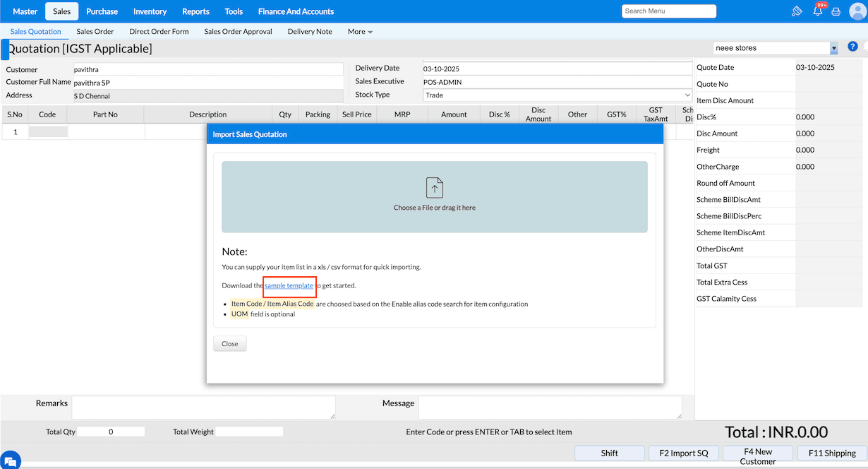Viewport: 868px width, 469px height.
Task: Expand the neee stores dropdown
Action: tap(833, 48)
